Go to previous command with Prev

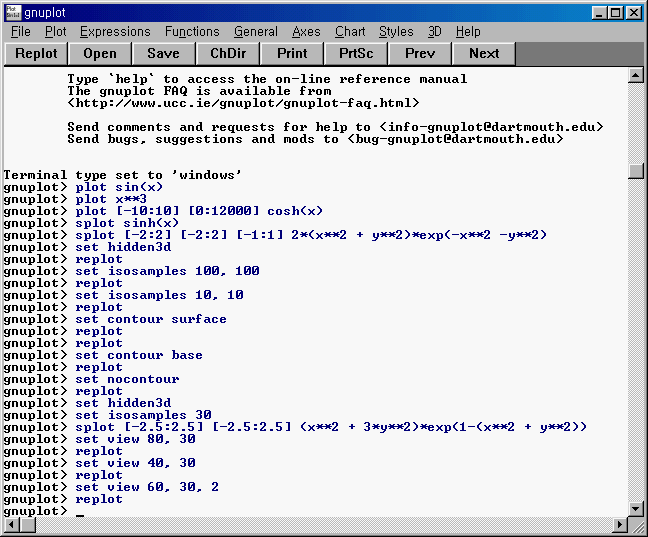(x=420, y=54)
